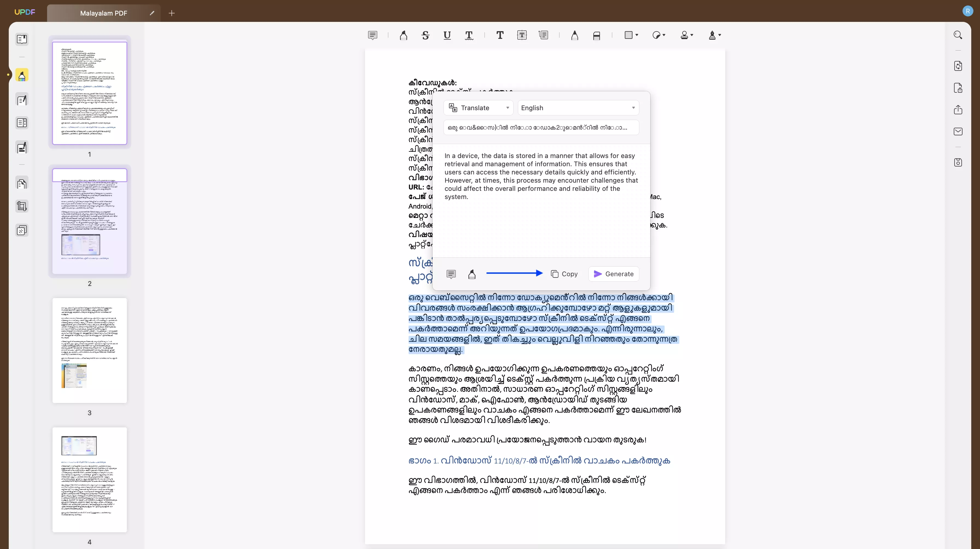Open the Signature tool
980x549 pixels.
(712, 35)
